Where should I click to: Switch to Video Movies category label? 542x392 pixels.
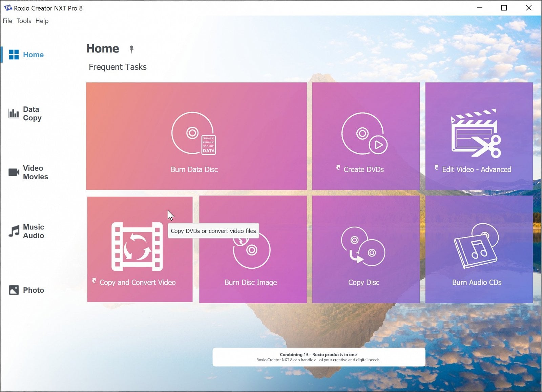[36, 172]
